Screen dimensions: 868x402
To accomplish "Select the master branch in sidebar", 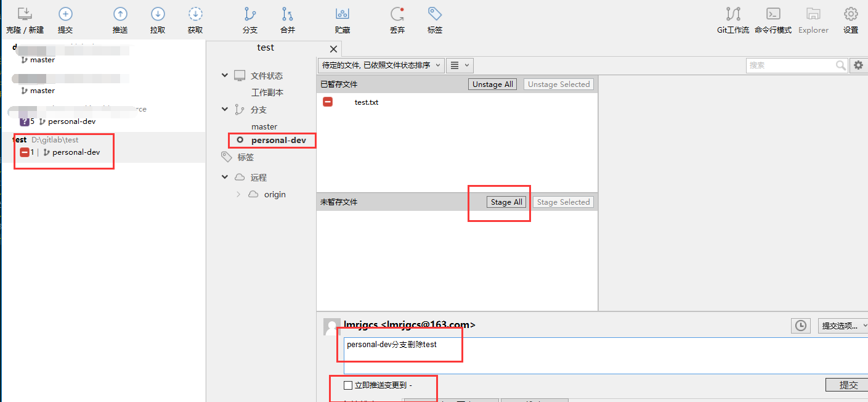I will tap(264, 126).
